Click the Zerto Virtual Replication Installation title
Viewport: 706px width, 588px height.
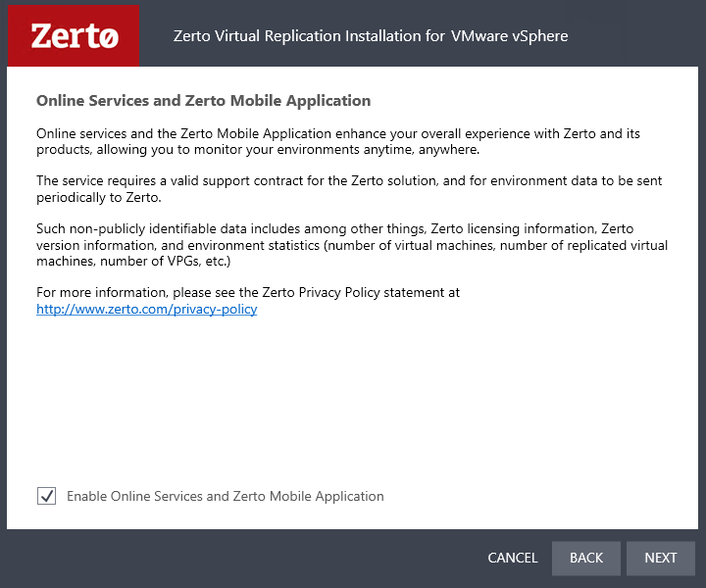click(371, 36)
